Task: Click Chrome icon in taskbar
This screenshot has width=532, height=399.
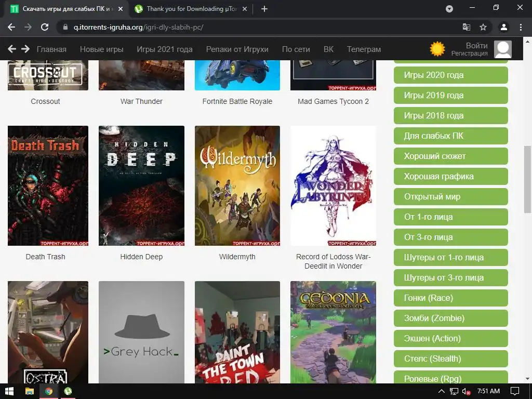Action: 49,391
